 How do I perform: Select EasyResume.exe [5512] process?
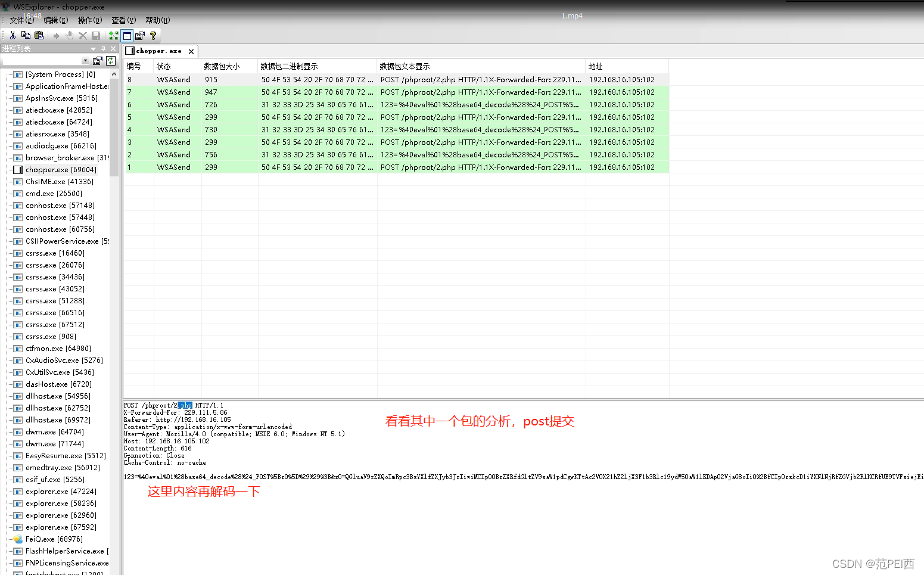tap(66, 456)
